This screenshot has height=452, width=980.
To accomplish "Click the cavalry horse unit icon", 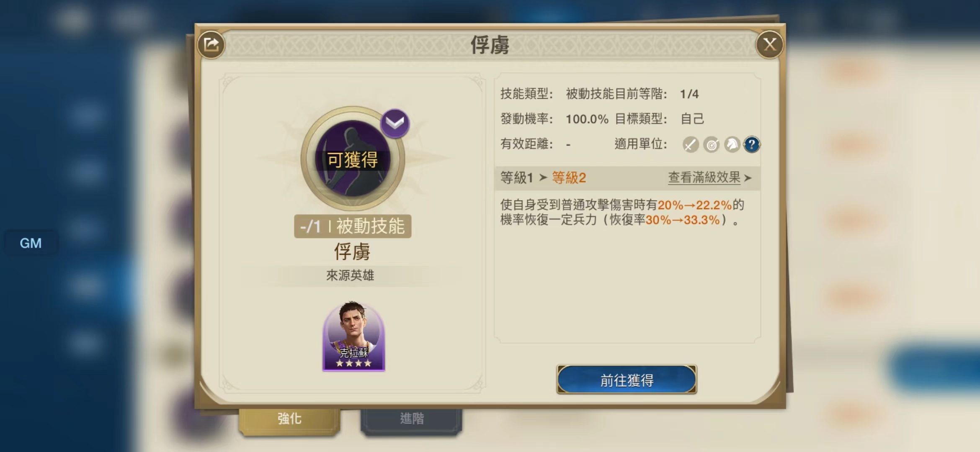I will click(732, 145).
